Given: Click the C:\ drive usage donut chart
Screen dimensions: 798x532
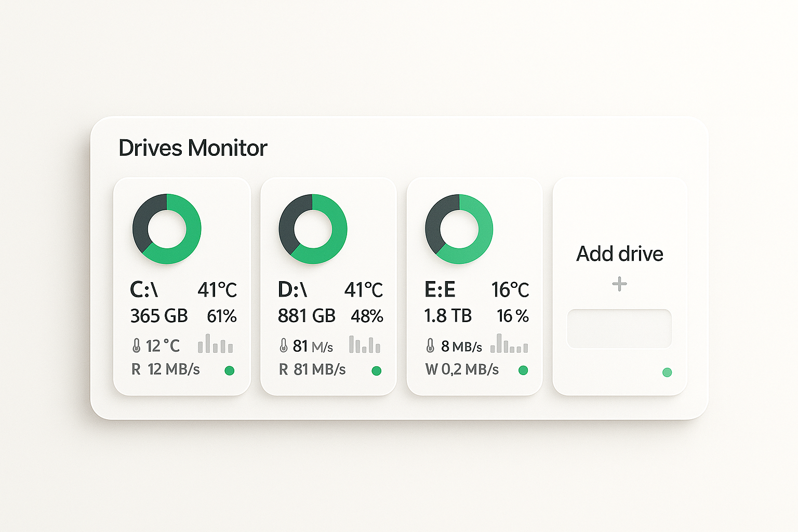Looking at the screenshot, I should pyautogui.click(x=167, y=229).
